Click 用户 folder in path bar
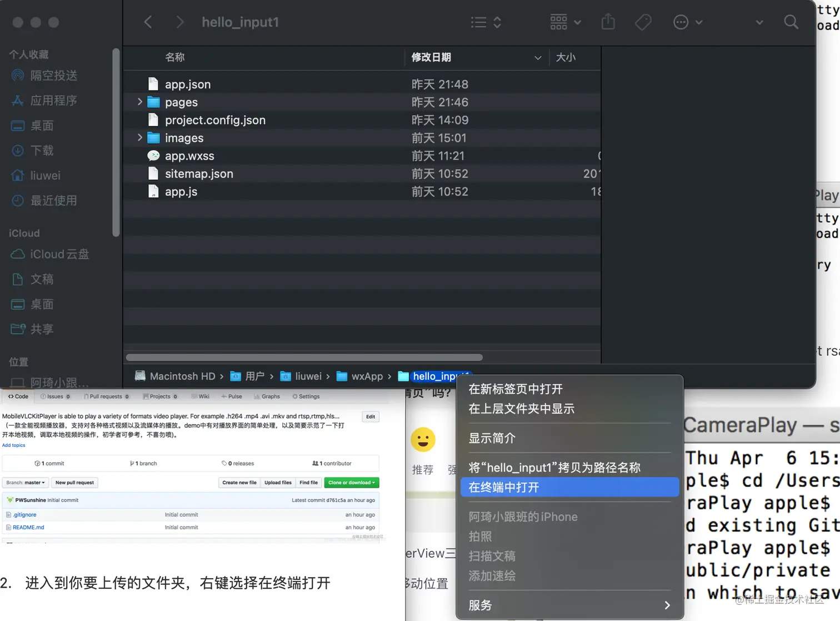Screen dimensions: 840x621 pos(247,376)
